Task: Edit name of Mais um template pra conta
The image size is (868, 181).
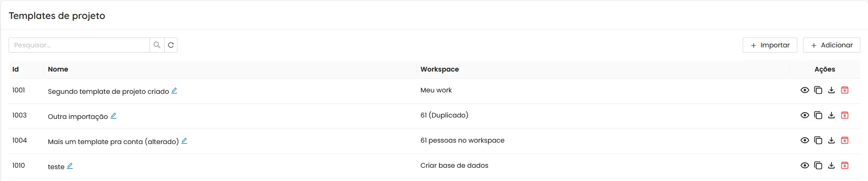Action: coord(184,141)
